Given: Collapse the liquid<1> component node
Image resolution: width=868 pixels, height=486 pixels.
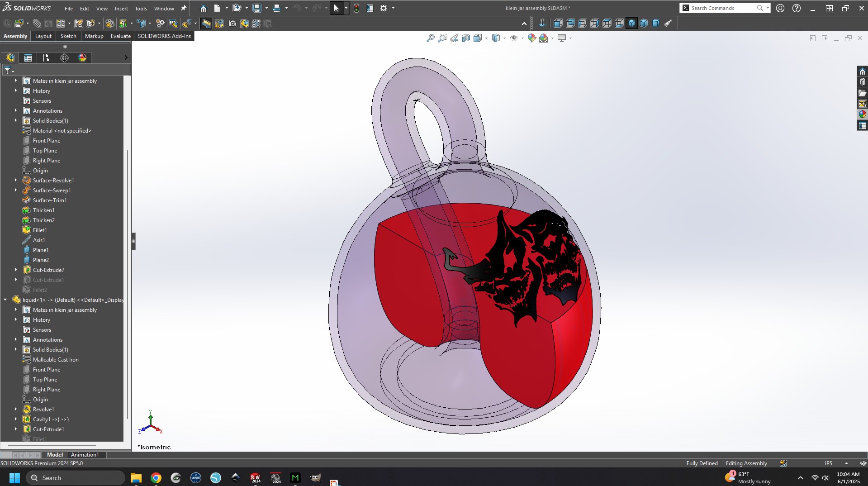Looking at the screenshot, I should coord(5,300).
